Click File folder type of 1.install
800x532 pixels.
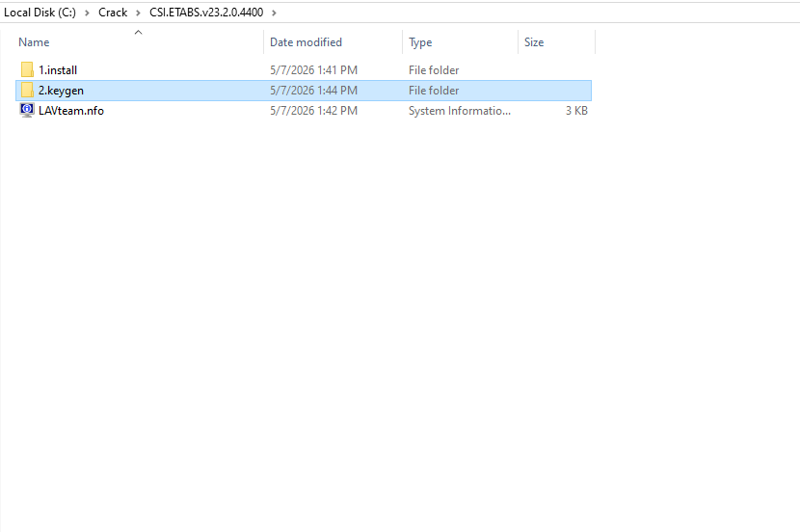[x=434, y=70]
